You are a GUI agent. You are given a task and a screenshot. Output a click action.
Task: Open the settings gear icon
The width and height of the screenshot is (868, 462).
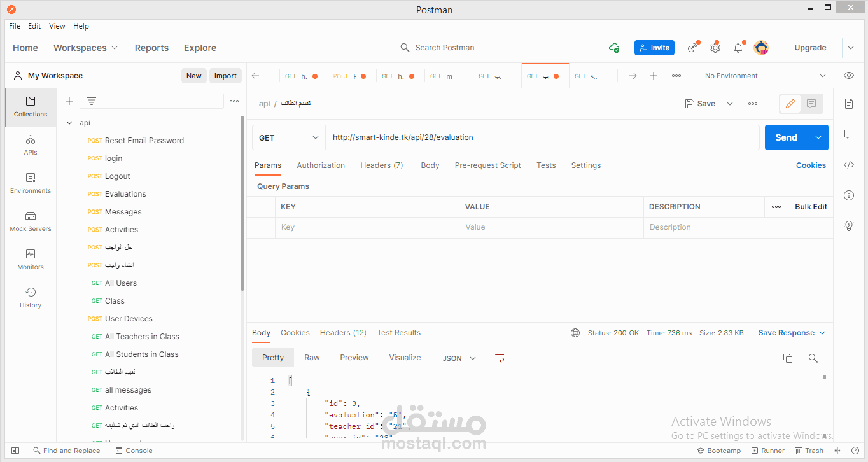click(x=715, y=48)
